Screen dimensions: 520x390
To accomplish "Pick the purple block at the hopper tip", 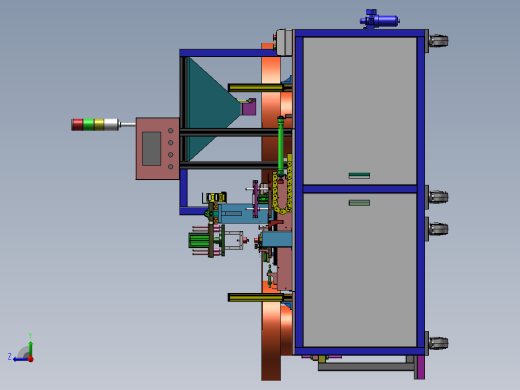I will click(249, 107).
